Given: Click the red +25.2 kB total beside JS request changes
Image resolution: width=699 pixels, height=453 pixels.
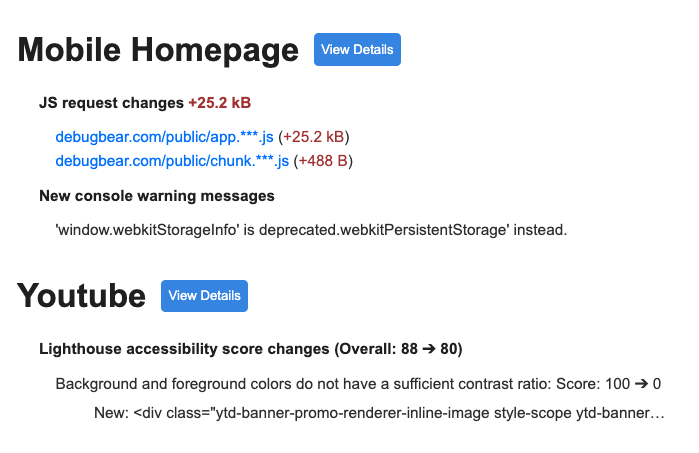Looking at the screenshot, I should tap(220, 103).
